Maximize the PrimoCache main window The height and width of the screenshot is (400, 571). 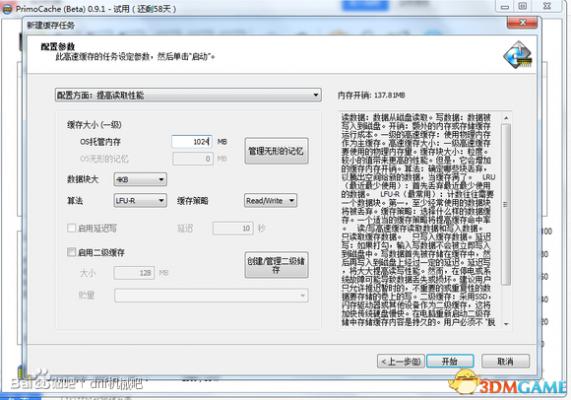(x=522, y=6)
